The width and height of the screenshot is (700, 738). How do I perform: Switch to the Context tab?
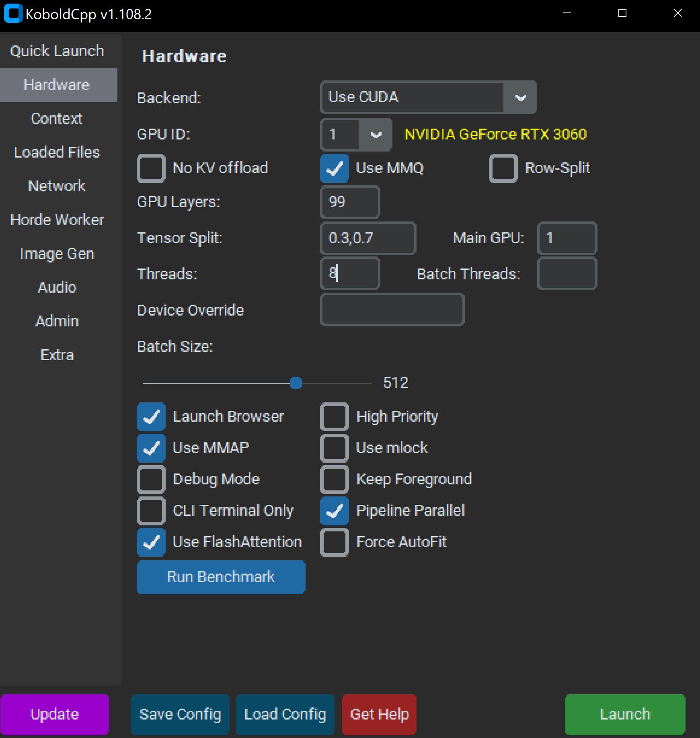pos(57,119)
